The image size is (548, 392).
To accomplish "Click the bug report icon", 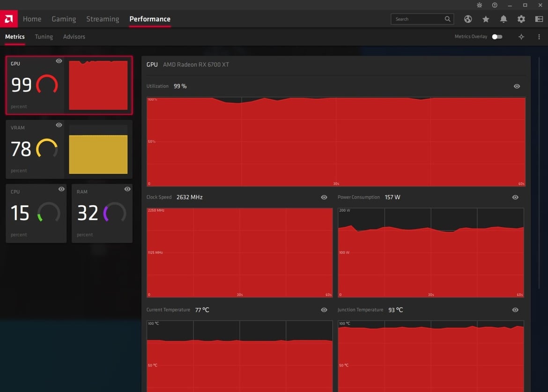I will click(x=480, y=5).
